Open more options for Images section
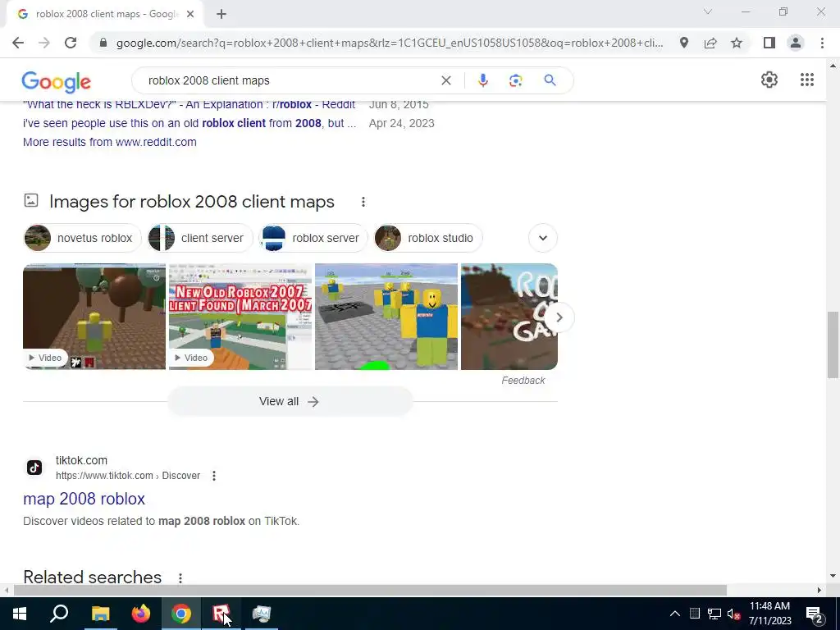The image size is (840, 630). tap(363, 202)
